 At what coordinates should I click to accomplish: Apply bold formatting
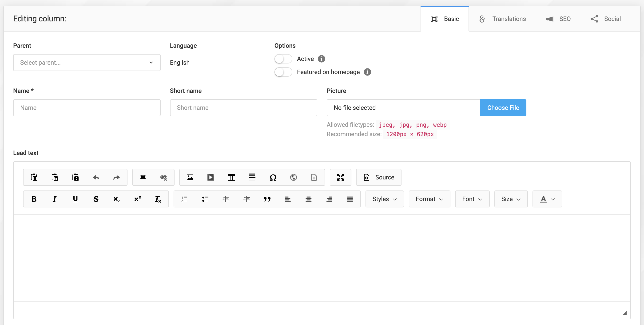click(x=34, y=199)
